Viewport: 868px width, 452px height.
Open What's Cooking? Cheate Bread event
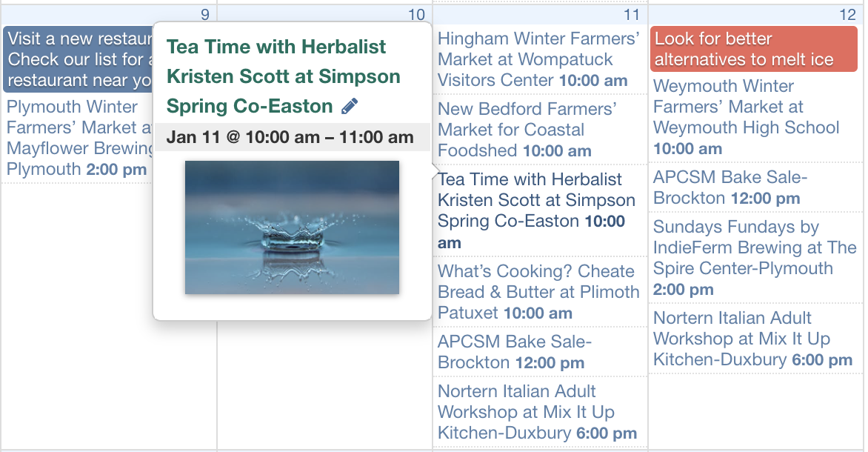coord(538,292)
